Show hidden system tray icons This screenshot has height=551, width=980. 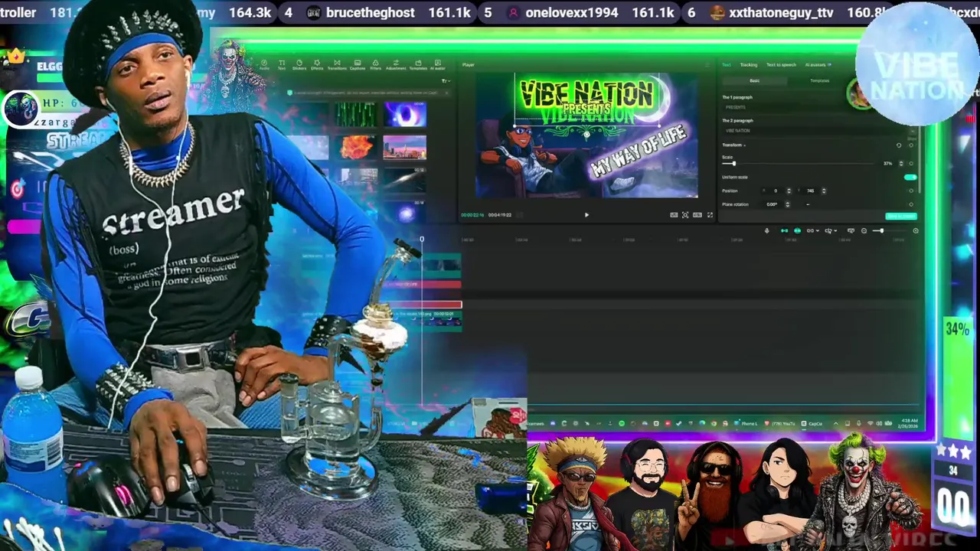835,423
